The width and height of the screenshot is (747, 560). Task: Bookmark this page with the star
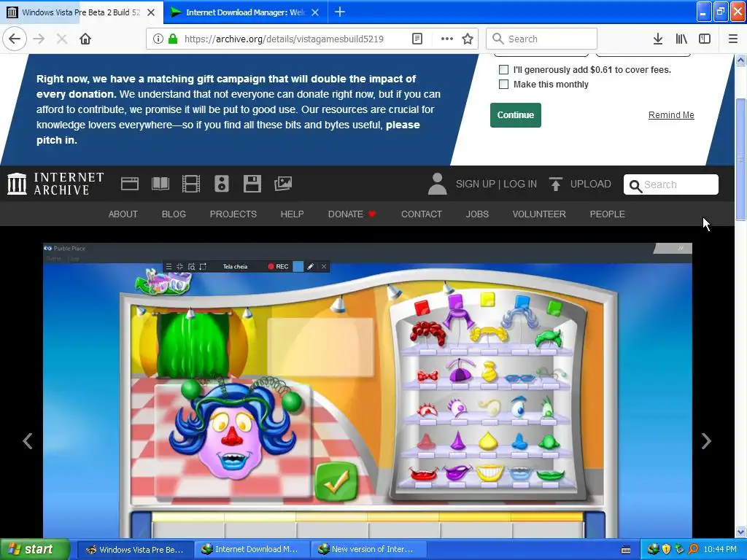coord(468,39)
